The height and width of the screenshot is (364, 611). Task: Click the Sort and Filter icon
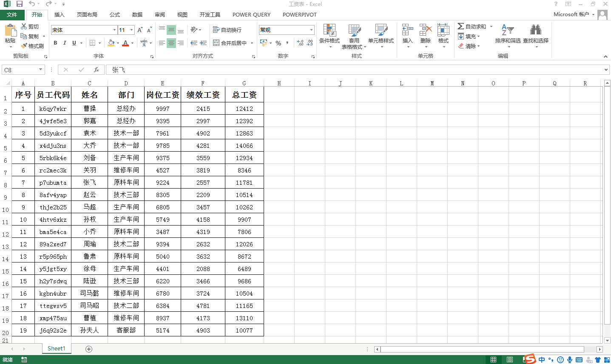click(x=508, y=30)
